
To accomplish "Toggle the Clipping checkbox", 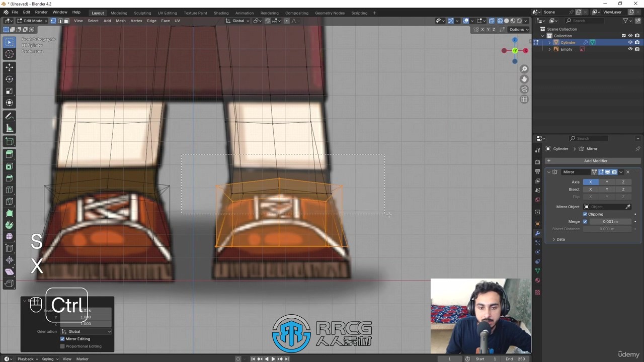I will pos(585,214).
